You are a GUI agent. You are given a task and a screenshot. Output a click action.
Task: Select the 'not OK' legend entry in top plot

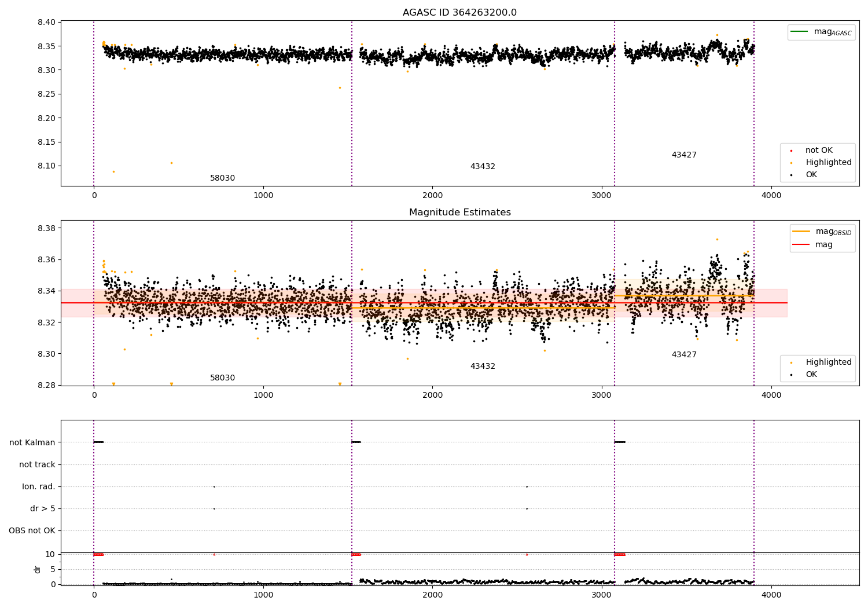(819, 151)
